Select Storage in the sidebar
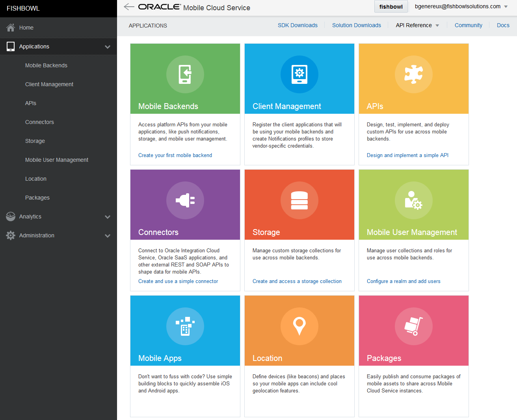 pyautogui.click(x=35, y=141)
